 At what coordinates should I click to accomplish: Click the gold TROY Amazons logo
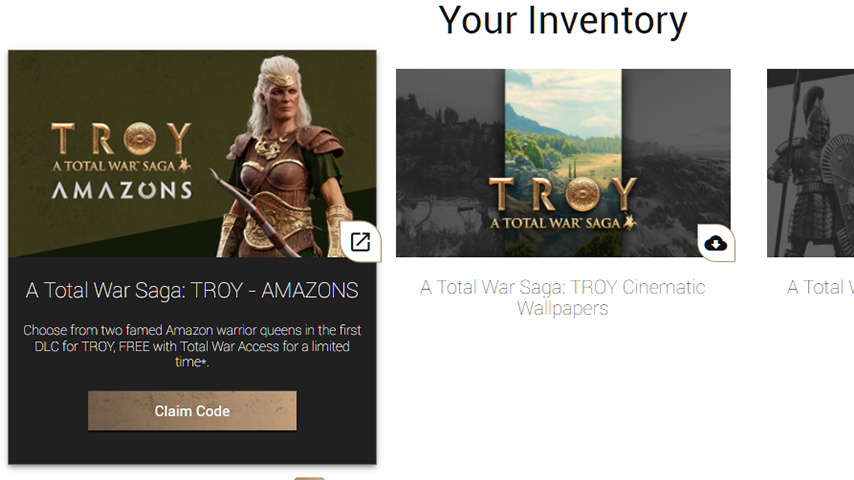pyautogui.click(x=121, y=161)
